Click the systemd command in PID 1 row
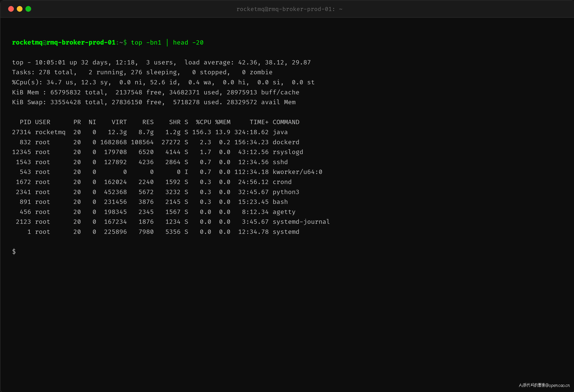Screen dimensions: 574x392 click(x=286, y=232)
